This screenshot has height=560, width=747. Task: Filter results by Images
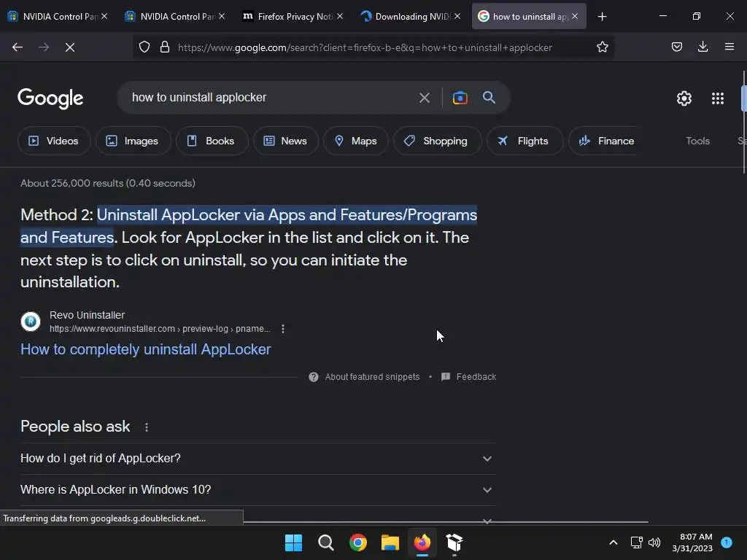coord(133,141)
